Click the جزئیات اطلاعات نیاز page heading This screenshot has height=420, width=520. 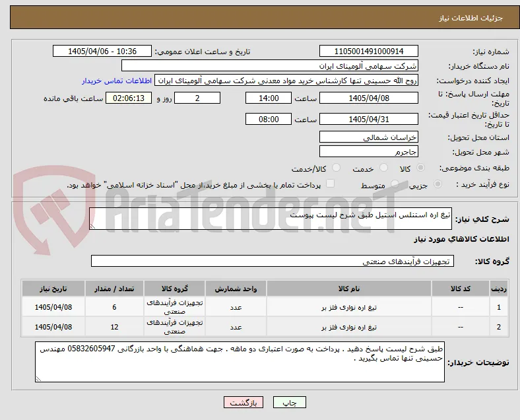[471, 18]
